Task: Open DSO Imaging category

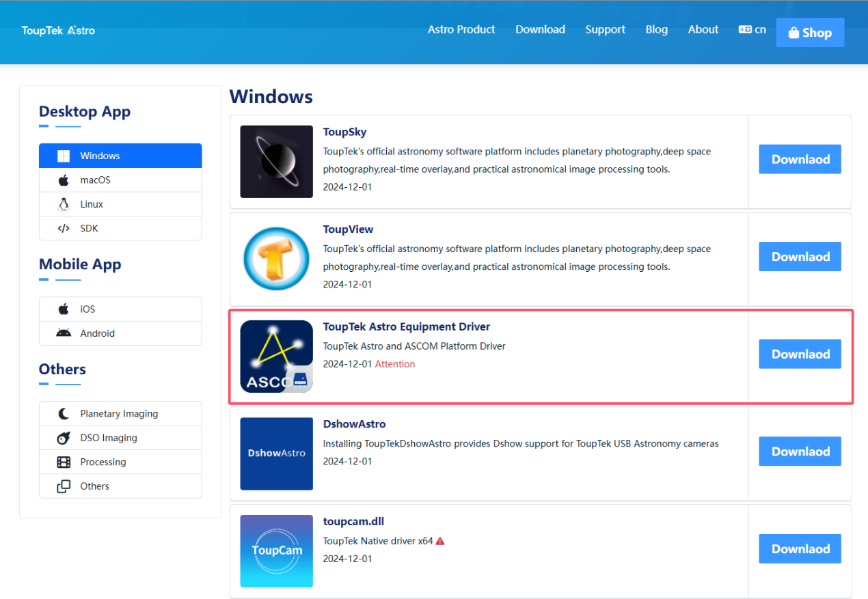Action: [120, 438]
